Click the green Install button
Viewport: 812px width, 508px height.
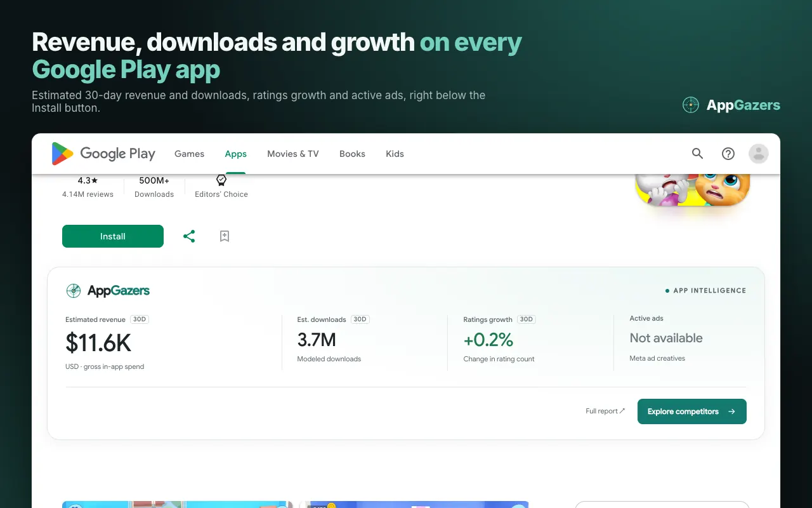[113, 236]
